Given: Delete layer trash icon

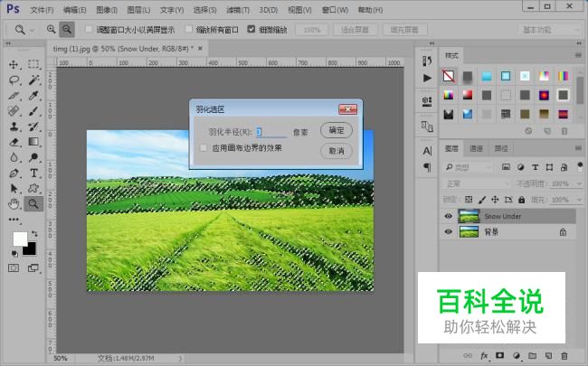Looking at the screenshot, I should pyautogui.click(x=564, y=355).
